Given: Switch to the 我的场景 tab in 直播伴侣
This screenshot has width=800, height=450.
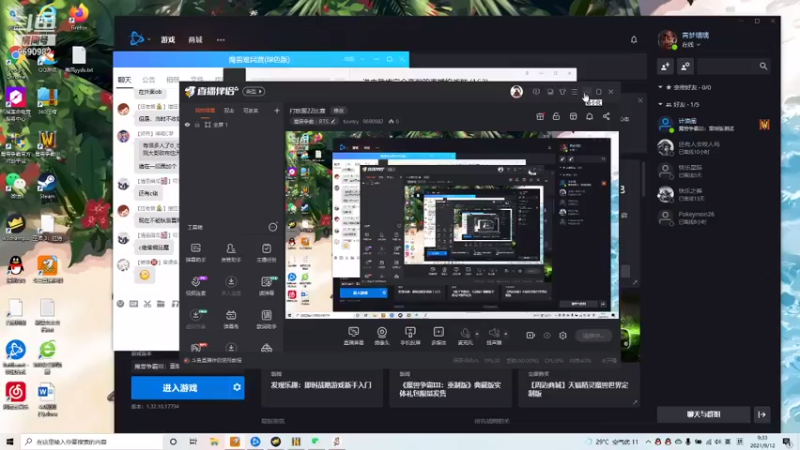Looking at the screenshot, I should pos(205,110).
